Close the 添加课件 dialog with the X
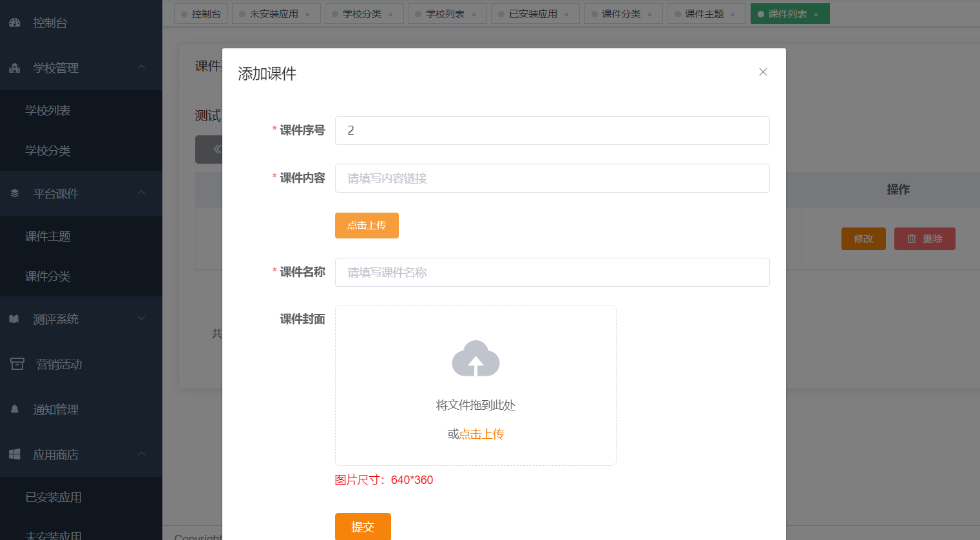The height and width of the screenshot is (540, 980). coord(763,72)
